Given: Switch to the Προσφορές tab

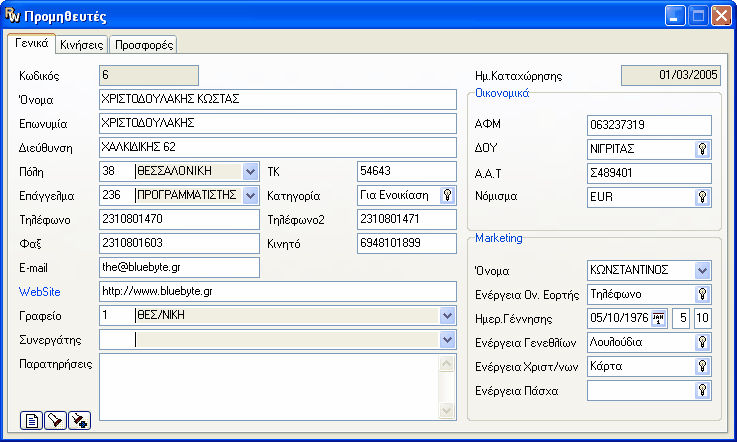Looking at the screenshot, I should (144, 45).
